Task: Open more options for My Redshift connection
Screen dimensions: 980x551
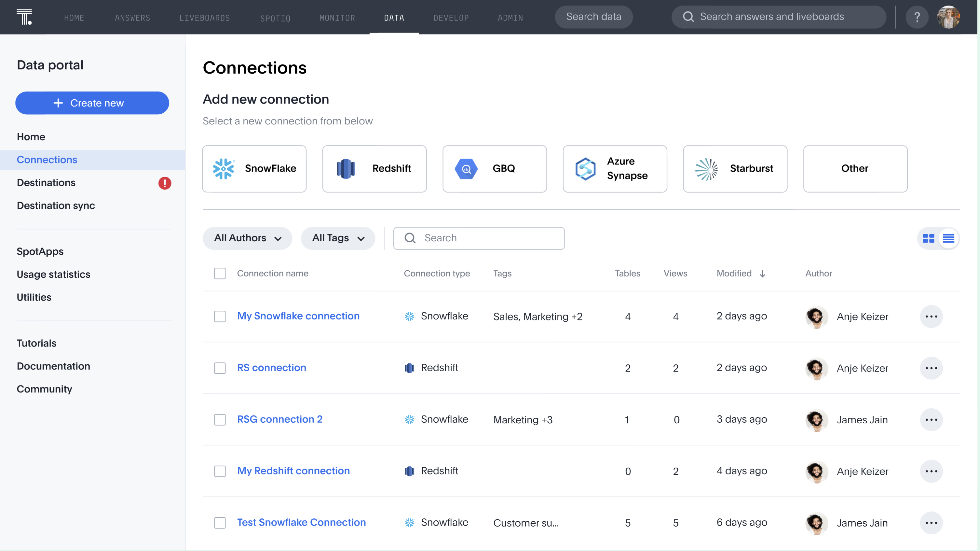Action: point(931,472)
